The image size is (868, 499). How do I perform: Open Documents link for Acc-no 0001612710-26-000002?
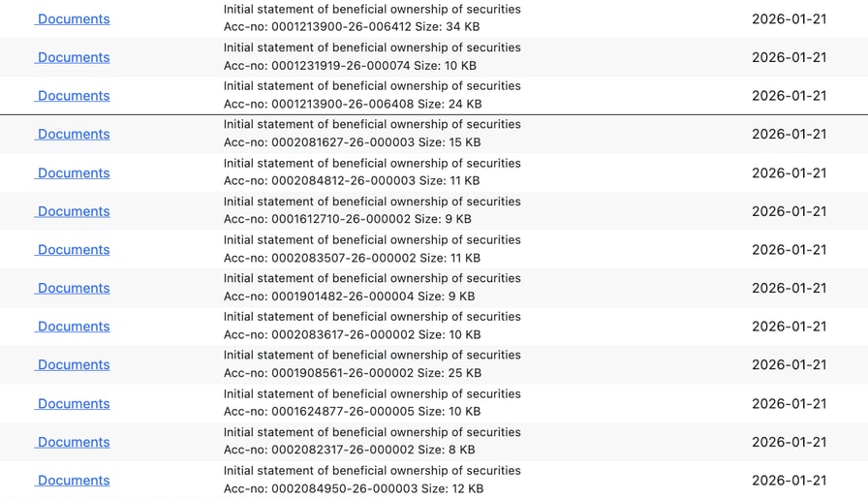coord(74,211)
